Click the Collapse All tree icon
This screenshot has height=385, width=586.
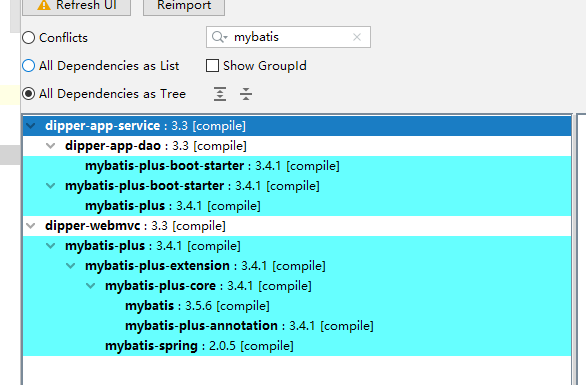point(246,94)
